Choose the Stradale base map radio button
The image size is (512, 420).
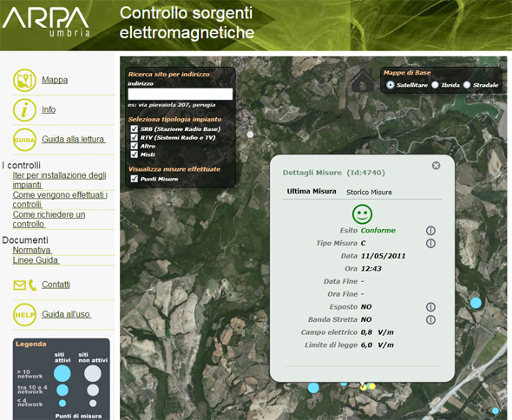click(x=467, y=85)
